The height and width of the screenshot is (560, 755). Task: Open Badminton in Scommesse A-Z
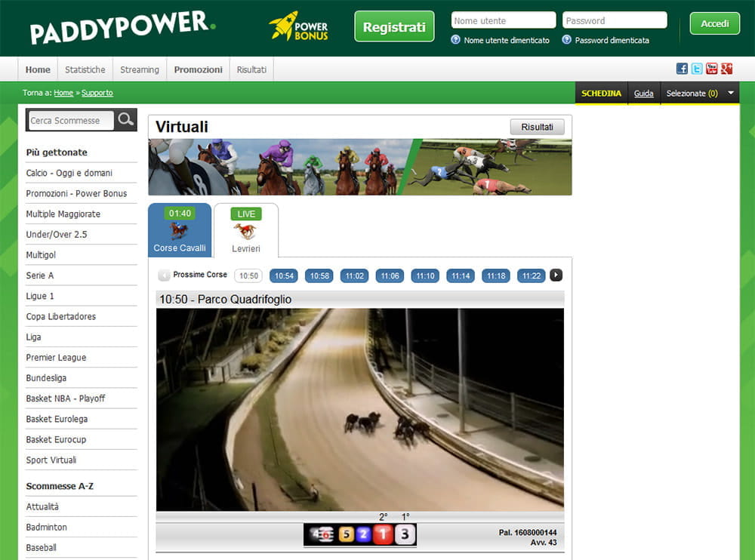(46, 528)
